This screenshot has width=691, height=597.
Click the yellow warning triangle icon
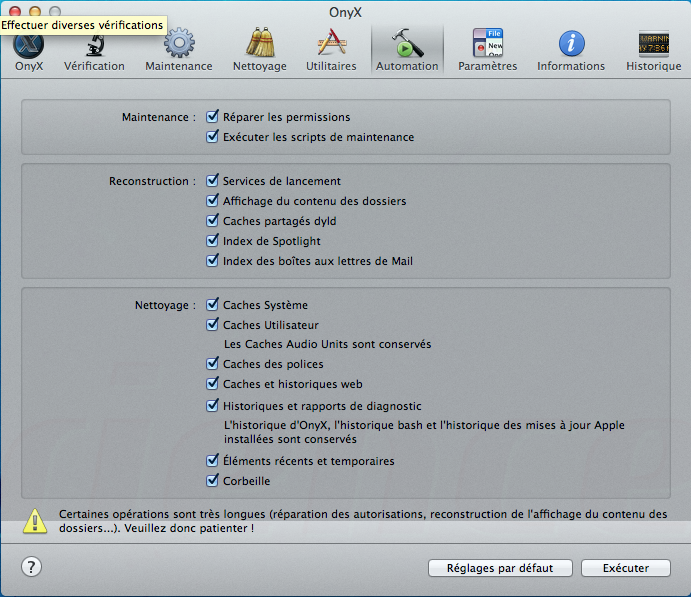(x=35, y=521)
